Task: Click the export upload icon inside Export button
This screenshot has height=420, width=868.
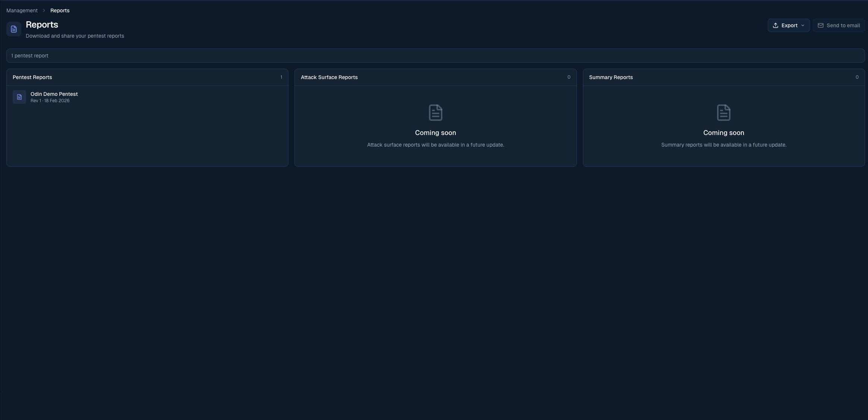Action: click(x=776, y=25)
